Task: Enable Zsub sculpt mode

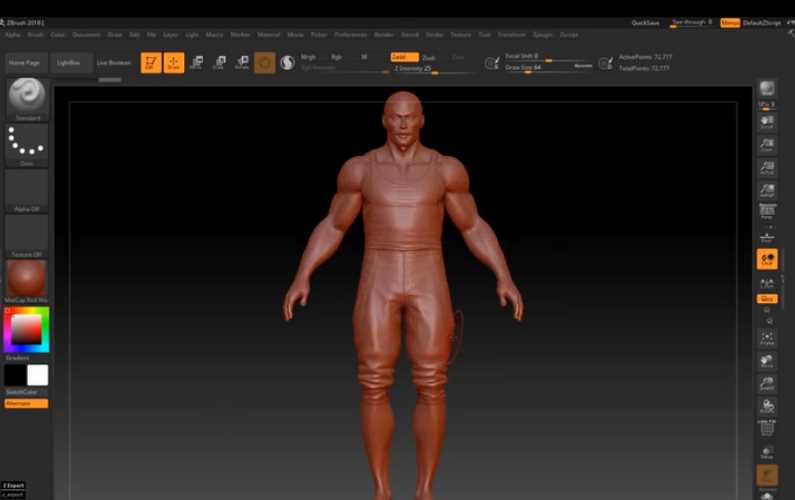Action: [429, 58]
